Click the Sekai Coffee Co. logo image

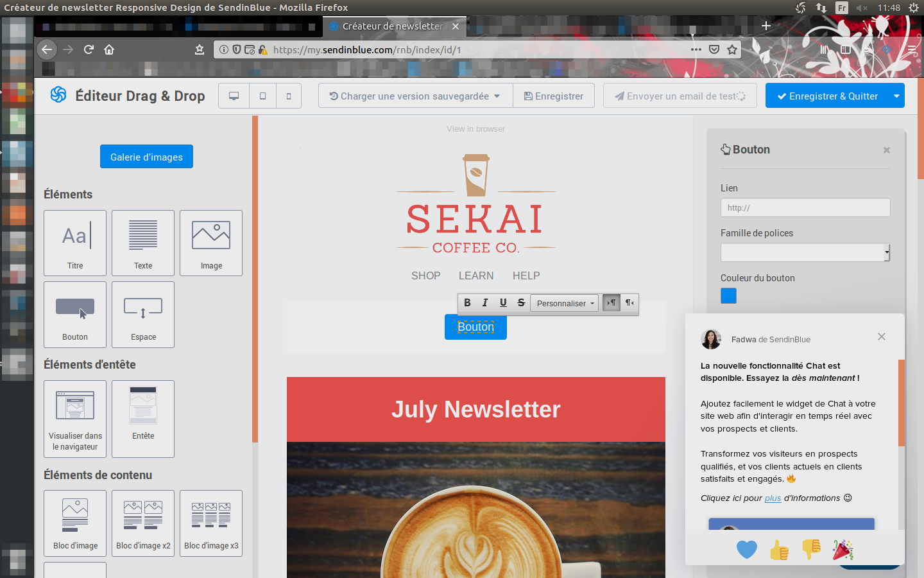(x=476, y=204)
